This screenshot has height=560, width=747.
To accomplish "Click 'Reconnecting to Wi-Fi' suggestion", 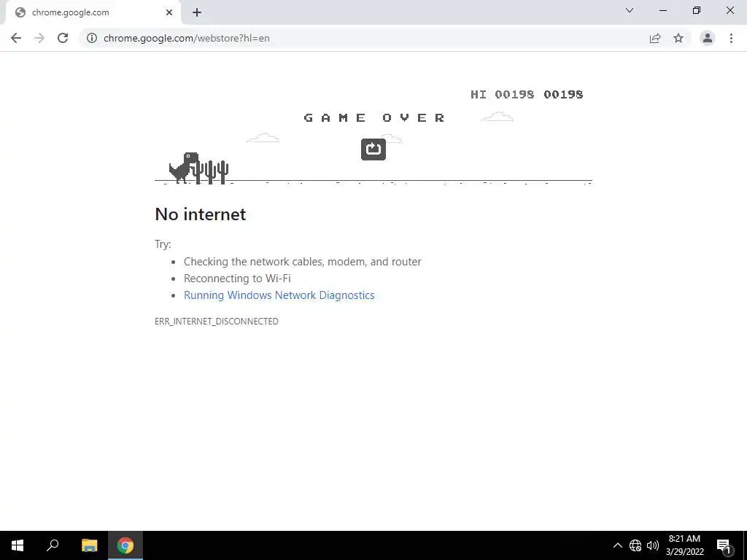I will [x=237, y=278].
